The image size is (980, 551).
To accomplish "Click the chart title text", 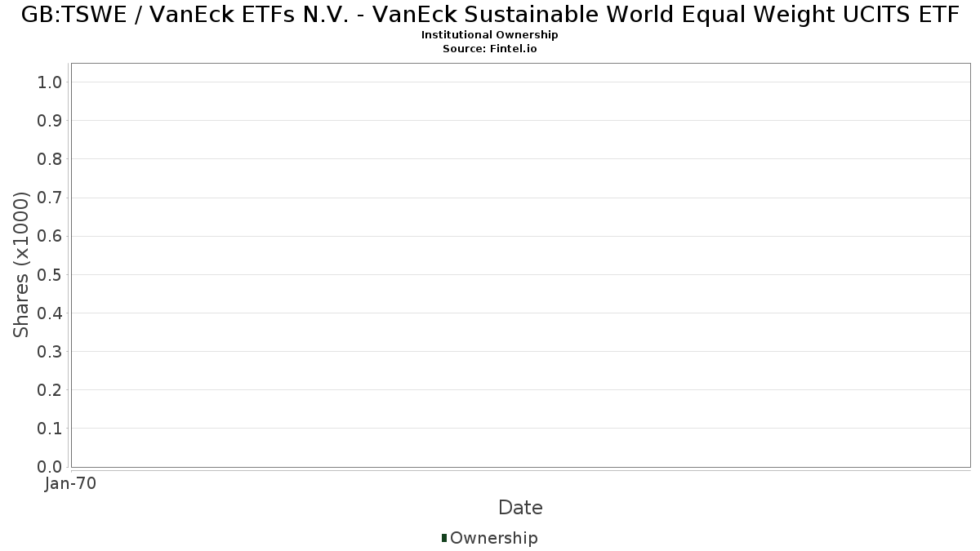I will tap(490, 14).
